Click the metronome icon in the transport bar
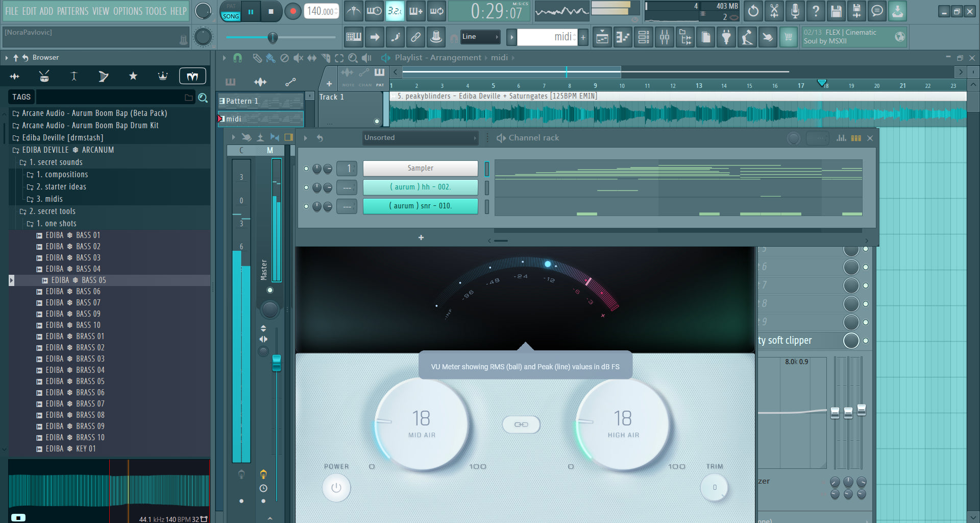The height and width of the screenshot is (523, 980). coord(353,11)
